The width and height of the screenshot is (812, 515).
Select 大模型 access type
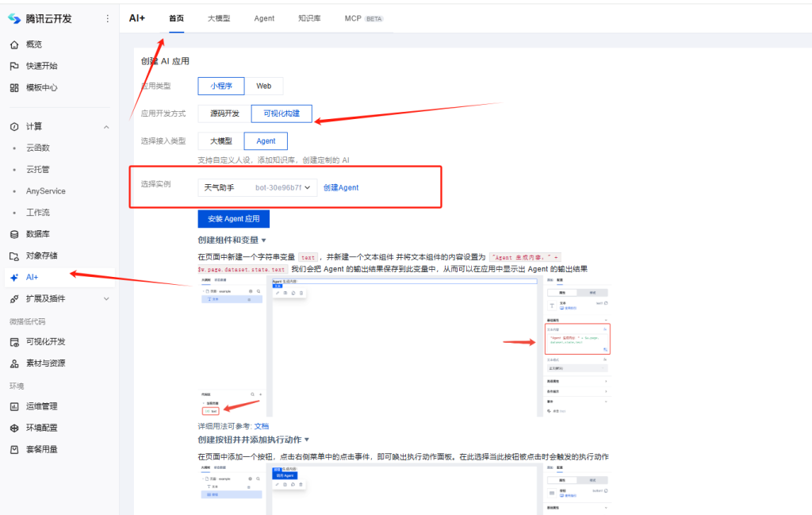[x=221, y=141]
